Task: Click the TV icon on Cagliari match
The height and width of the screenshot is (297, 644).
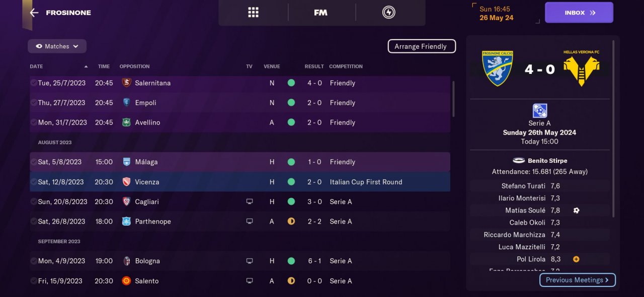Action: [249, 202]
